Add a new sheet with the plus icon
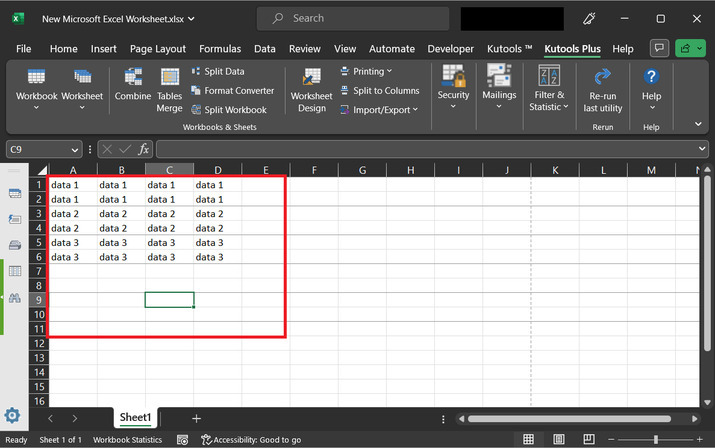715x448 pixels. 196,418
